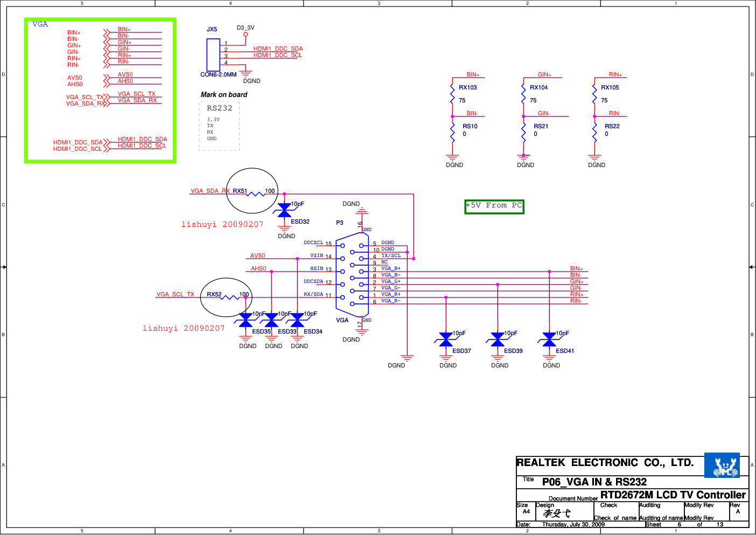Click the ESD35 diode symbol
The height and width of the screenshot is (535, 756).
(x=246, y=321)
